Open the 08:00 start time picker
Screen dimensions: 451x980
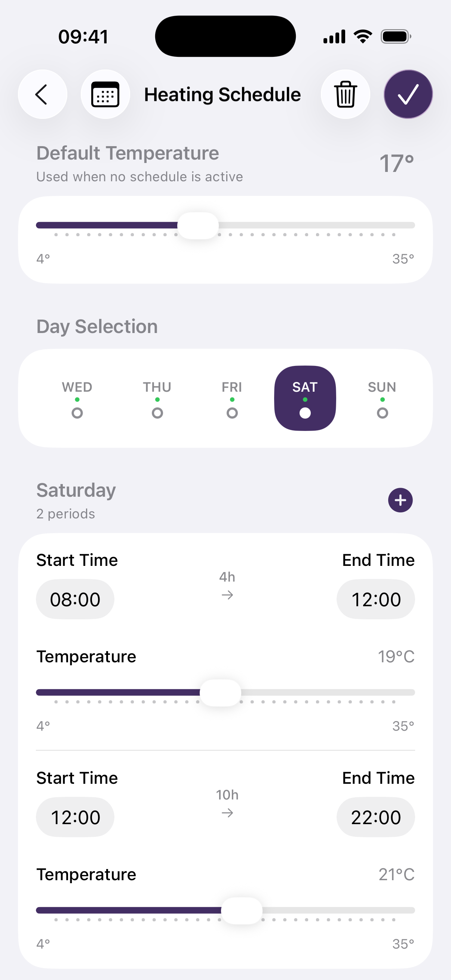point(75,599)
